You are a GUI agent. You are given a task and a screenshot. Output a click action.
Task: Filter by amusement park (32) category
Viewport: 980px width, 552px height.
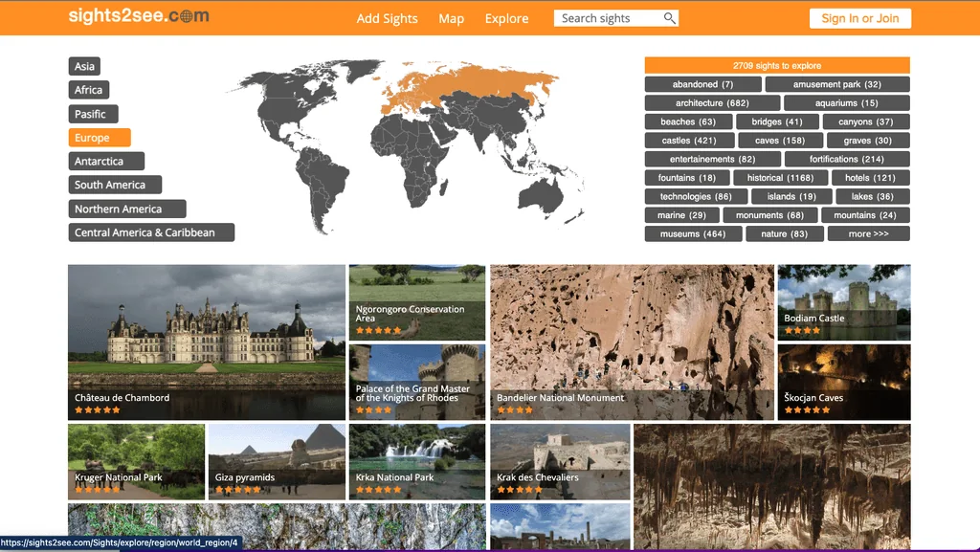tap(837, 84)
